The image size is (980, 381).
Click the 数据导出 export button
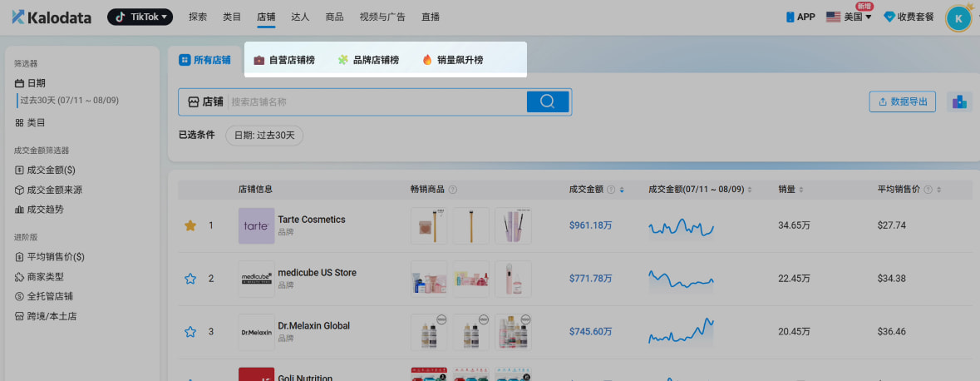(x=902, y=101)
